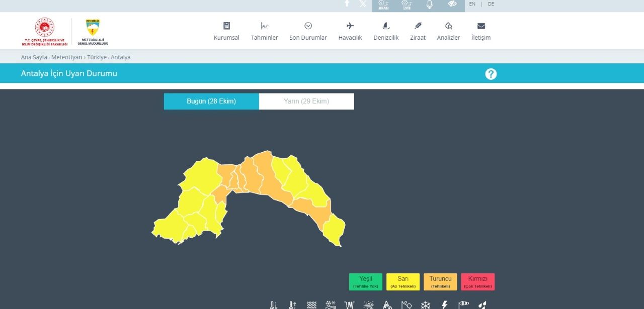Toggle the accessibility crossed-eye icon

[452, 4]
